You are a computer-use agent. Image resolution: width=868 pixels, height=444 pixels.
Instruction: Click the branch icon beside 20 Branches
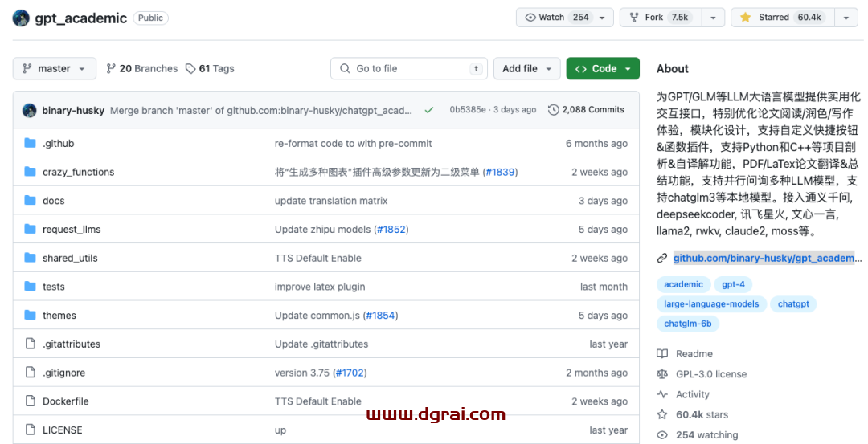(111, 68)
